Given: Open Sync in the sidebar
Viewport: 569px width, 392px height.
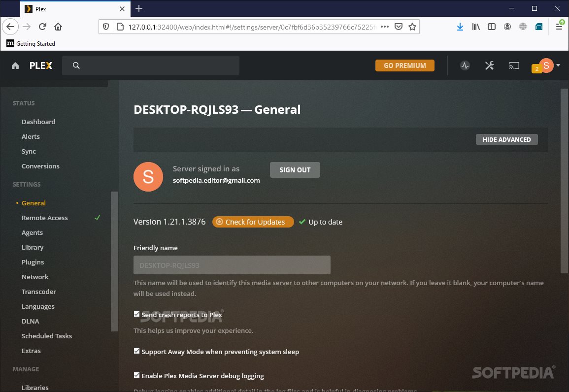Looking at the screenshot, I should click(29, 152).
